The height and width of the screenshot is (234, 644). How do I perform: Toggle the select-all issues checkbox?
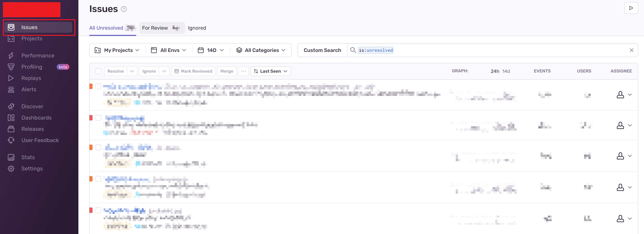[98, 71]
